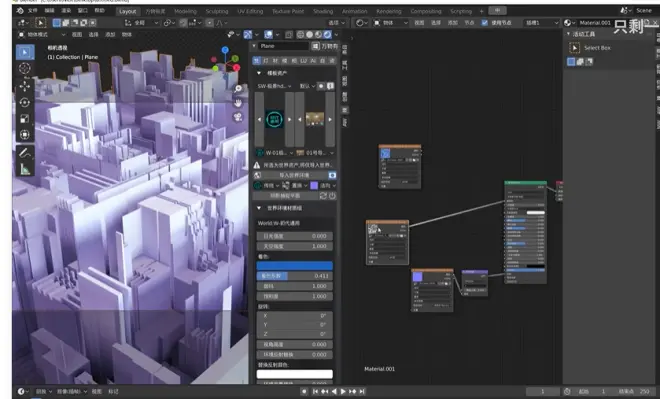Click the import world environment button
The height and width of the screenshot is (399, 660).
tap(294, 175)
